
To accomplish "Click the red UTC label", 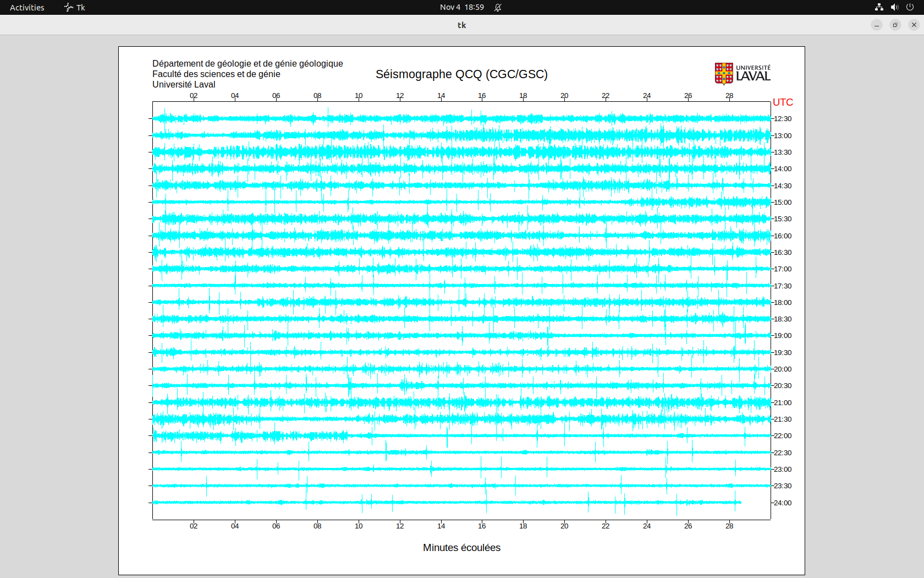I will [x=783, y=102].
